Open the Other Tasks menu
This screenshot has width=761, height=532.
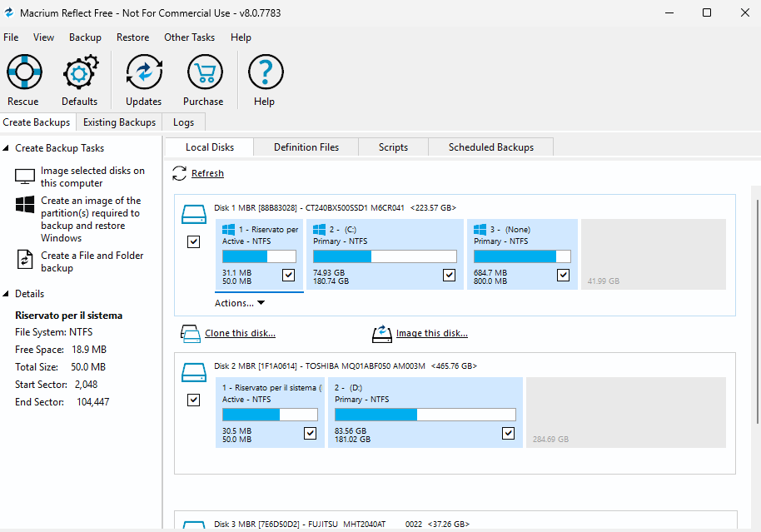[189, 37]
